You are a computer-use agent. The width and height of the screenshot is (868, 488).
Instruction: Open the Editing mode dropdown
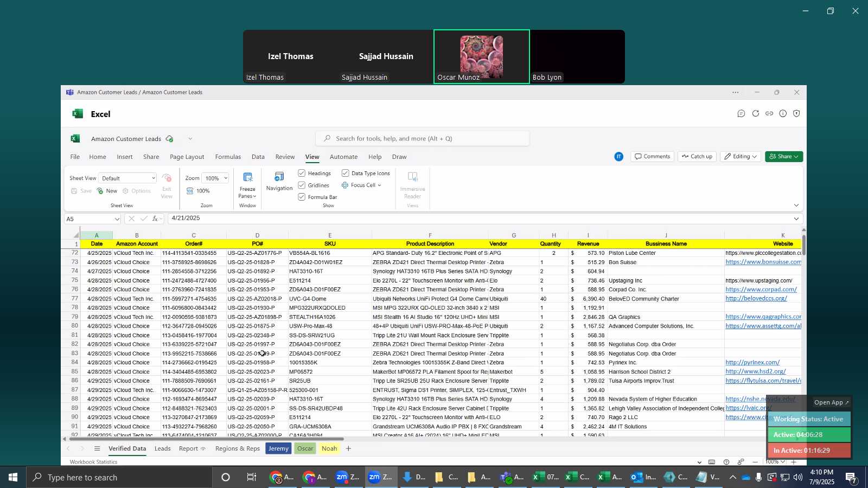741,157
